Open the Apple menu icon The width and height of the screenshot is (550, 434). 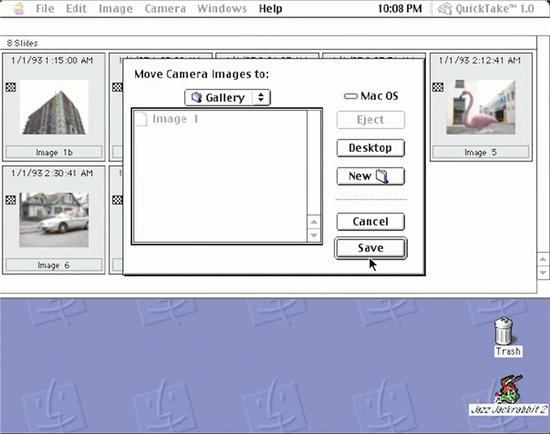[x=19, y=8]
